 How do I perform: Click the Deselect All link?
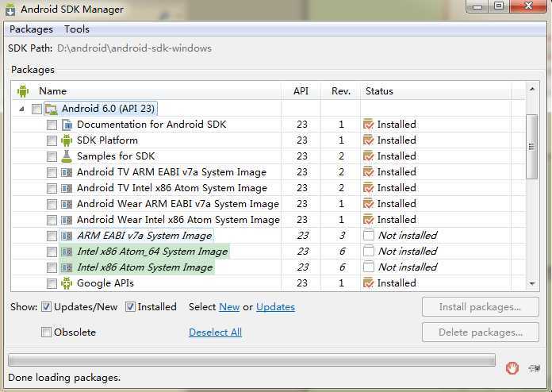click(215, 332)
